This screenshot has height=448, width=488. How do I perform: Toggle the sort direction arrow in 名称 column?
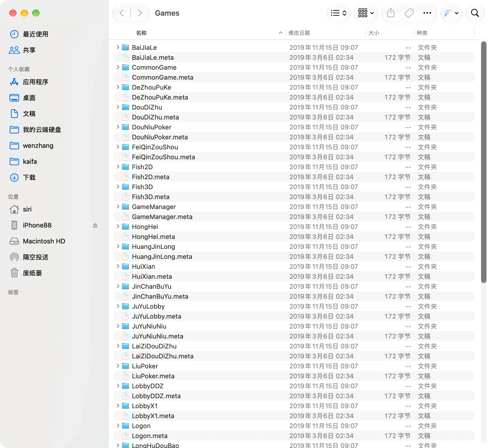coord(280,33)
